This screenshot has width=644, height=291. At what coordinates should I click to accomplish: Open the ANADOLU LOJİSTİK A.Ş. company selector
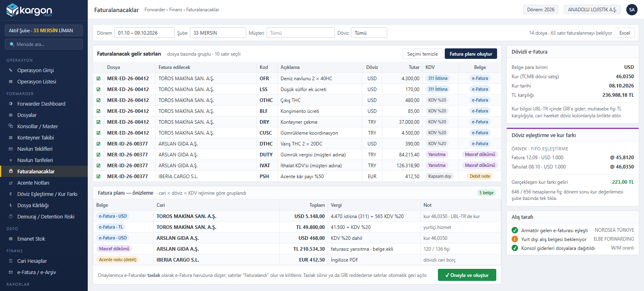click(592, 10)
